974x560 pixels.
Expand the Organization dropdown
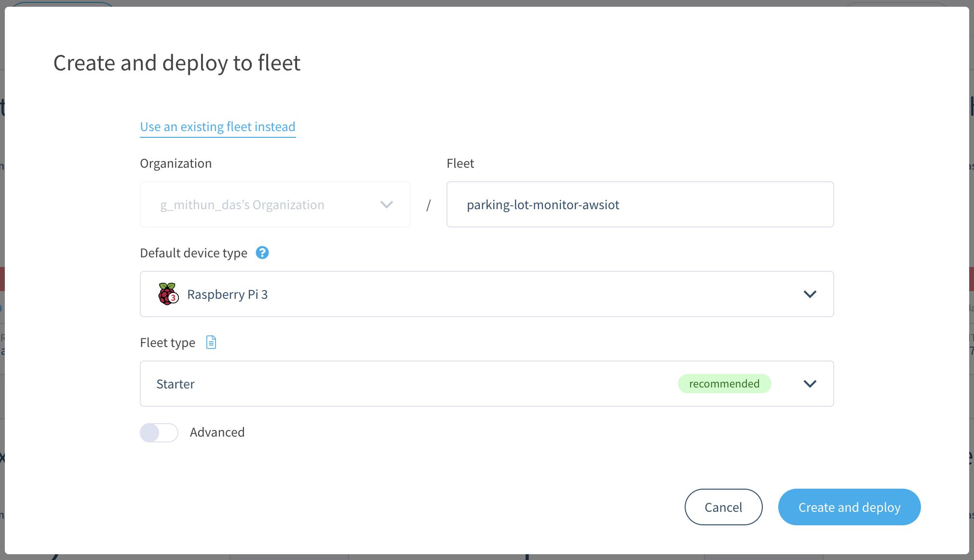pyautogui.click(x=386, y=204)
